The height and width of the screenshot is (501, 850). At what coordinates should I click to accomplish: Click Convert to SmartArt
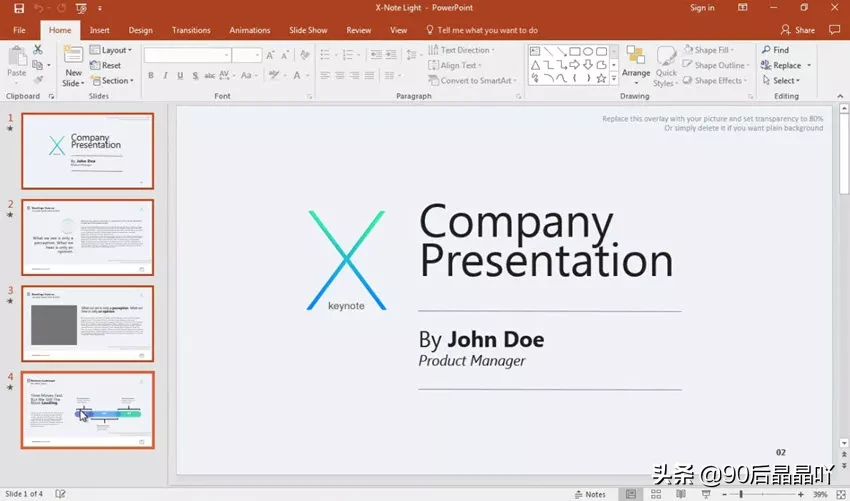(472, 80)
